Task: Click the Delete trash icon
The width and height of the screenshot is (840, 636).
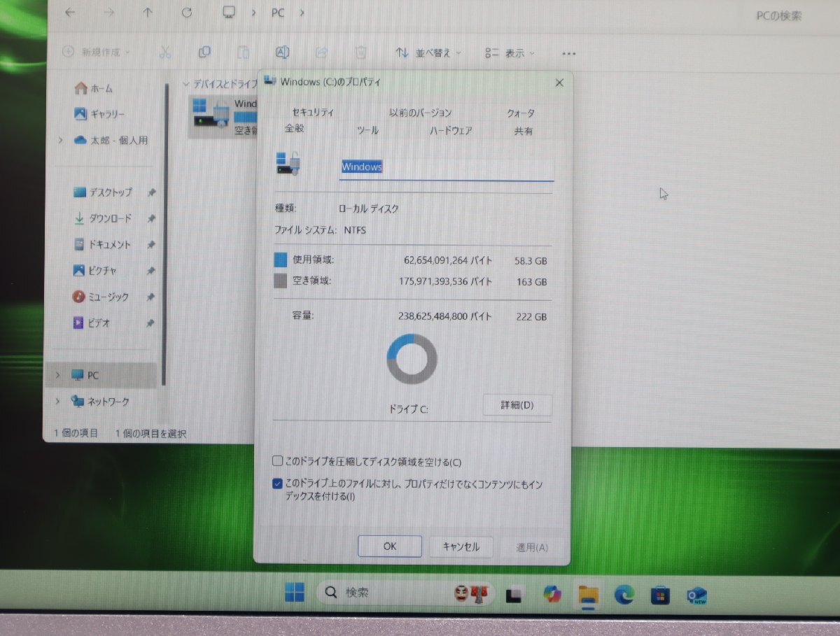Action: tap(360, 52)
